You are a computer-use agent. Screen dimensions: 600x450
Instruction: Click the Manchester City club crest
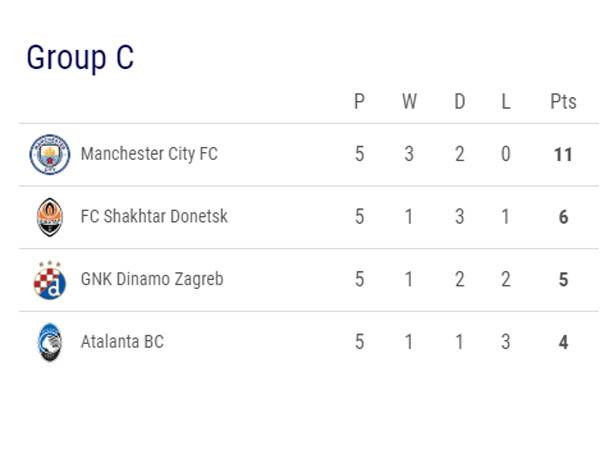[49, 154]
